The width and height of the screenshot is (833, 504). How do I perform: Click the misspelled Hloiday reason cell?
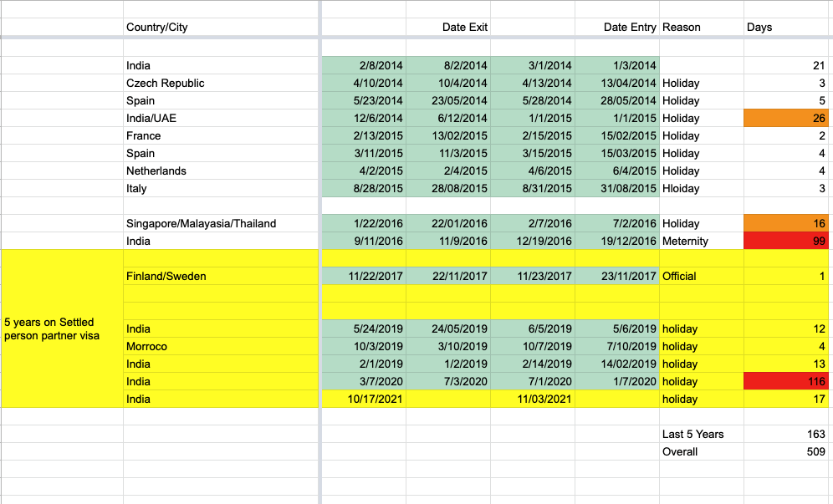coord(702,188)
